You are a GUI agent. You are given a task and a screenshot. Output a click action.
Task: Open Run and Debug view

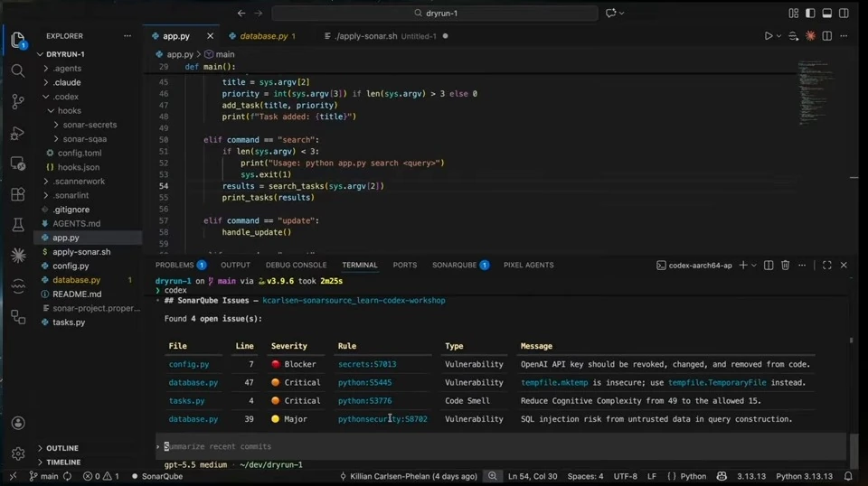tap(18, 133)
